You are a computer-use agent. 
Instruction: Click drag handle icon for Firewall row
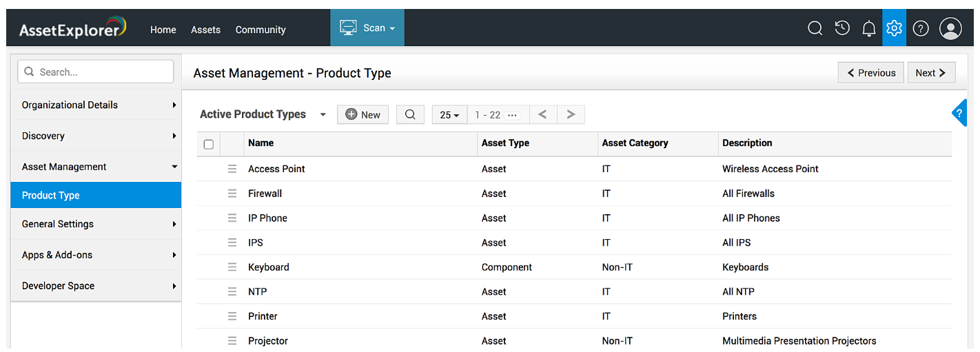click(232, 194)
